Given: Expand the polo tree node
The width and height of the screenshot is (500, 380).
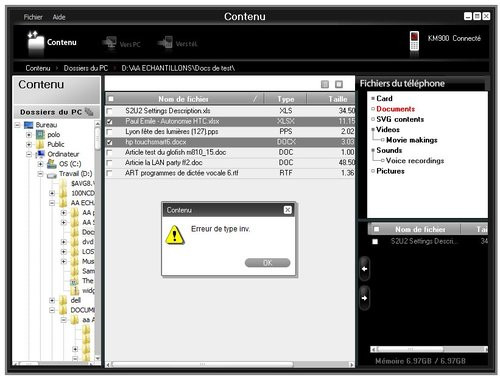Looking at the screenshot, I should tap(29, 135).
